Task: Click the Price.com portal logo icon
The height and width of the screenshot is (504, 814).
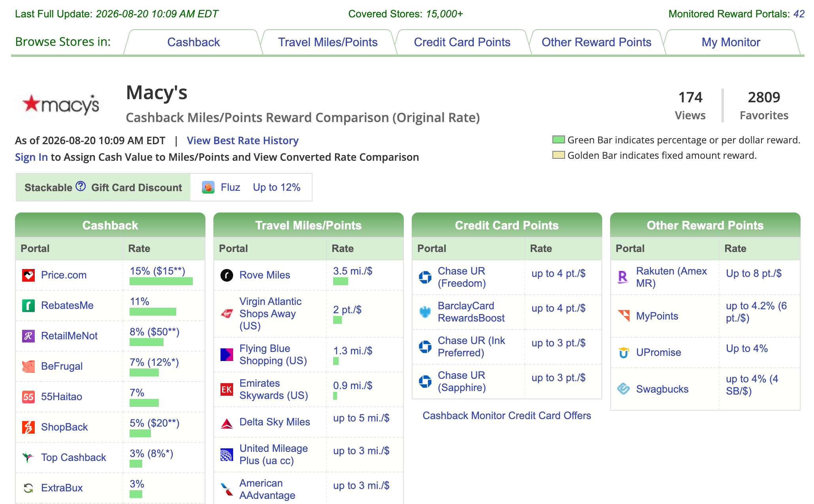Action: (x=28, y=275)
